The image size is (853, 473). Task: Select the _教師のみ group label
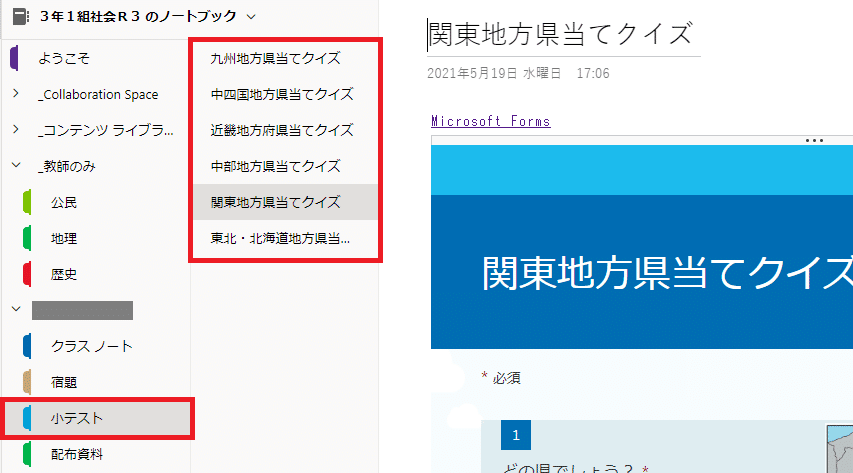point(66,167)
